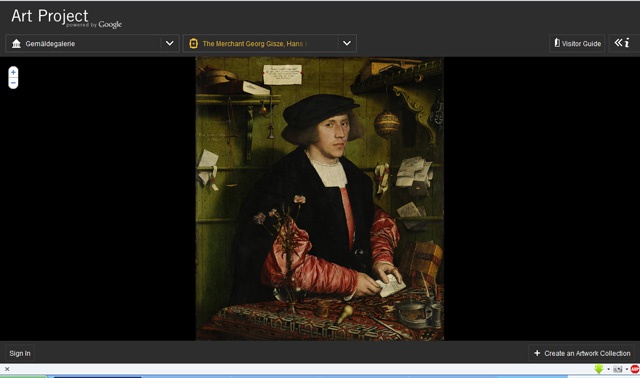Click the Sign In button
This screenshot has width=640, height=378.
(20, 353)
